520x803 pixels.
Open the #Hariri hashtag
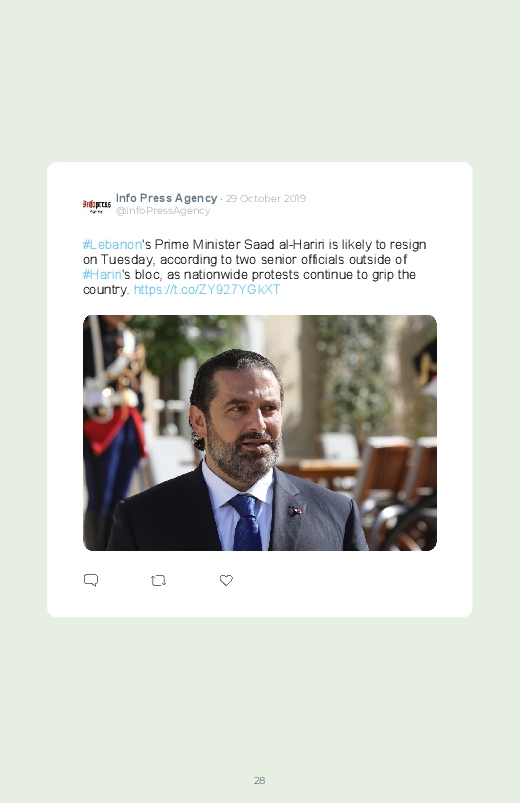[x=102, y=274]
